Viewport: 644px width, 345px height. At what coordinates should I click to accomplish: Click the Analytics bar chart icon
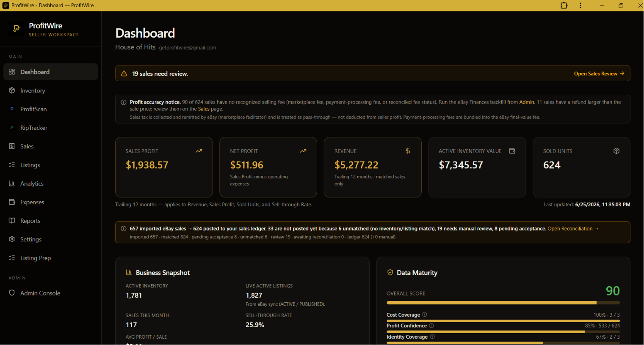click(x=12, y=183)
